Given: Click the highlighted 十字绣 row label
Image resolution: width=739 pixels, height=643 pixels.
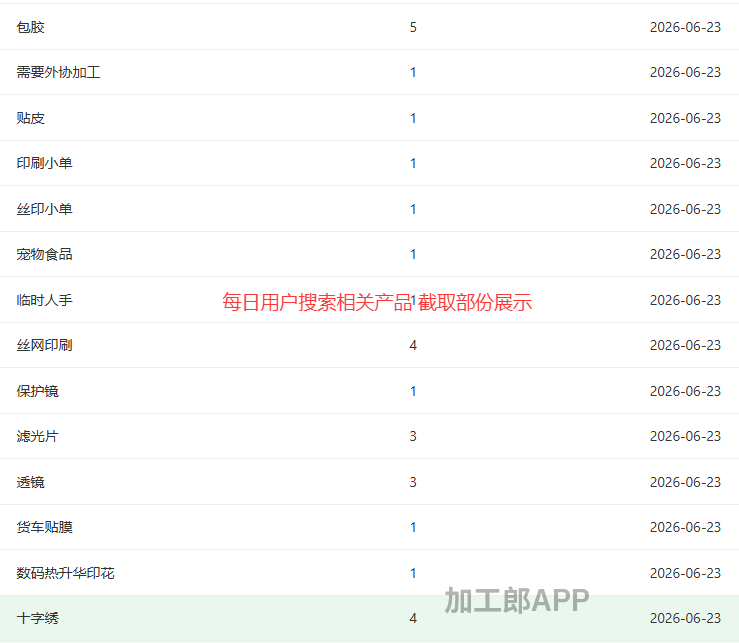Looking at the screenshot, I should click(x=38, y=618).
